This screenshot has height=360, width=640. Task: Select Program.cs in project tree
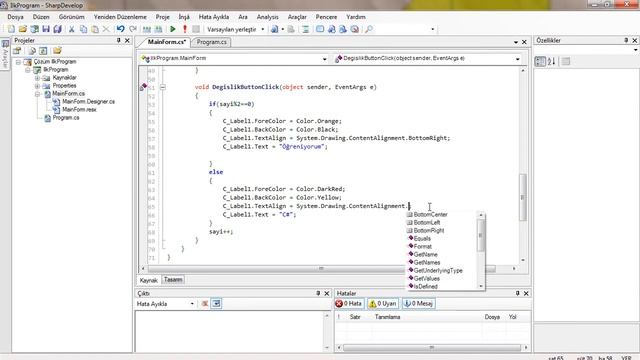tap(66, 118)
